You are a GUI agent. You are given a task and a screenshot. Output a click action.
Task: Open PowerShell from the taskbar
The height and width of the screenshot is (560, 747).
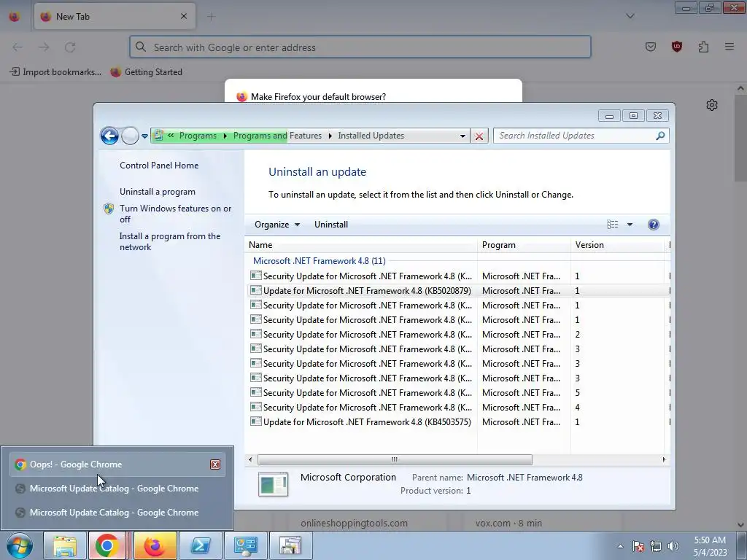click(x=200, y=545)
